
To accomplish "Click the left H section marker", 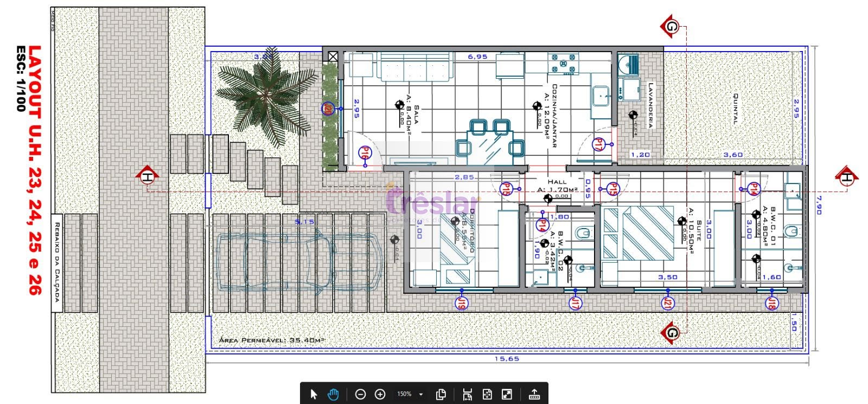I will pyautogui.click(x=146, y=176).
